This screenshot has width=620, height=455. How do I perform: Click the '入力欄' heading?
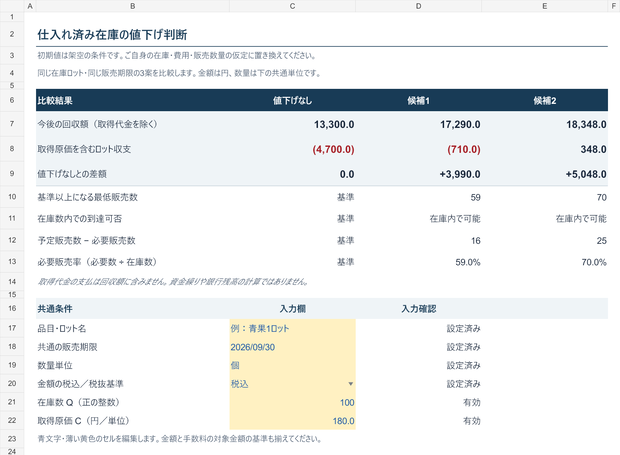click(293, 309)
